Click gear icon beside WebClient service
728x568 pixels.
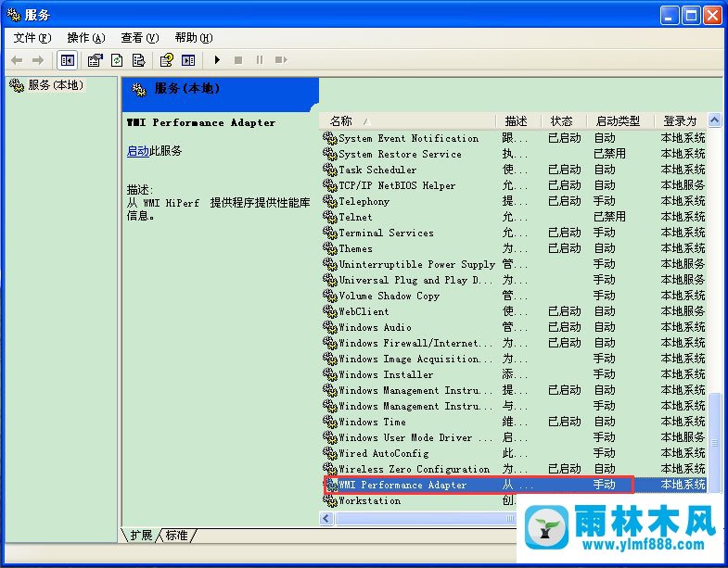pyautogui.click(x=329, y=312)
